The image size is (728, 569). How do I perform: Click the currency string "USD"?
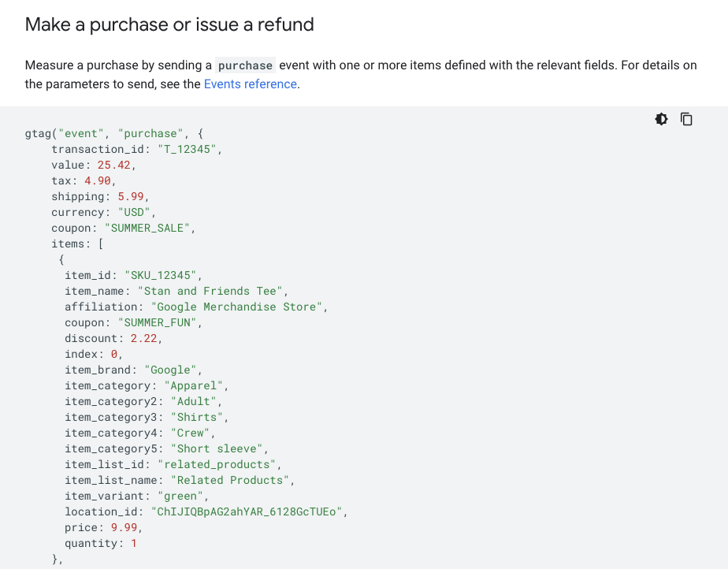tap(137, 212)
